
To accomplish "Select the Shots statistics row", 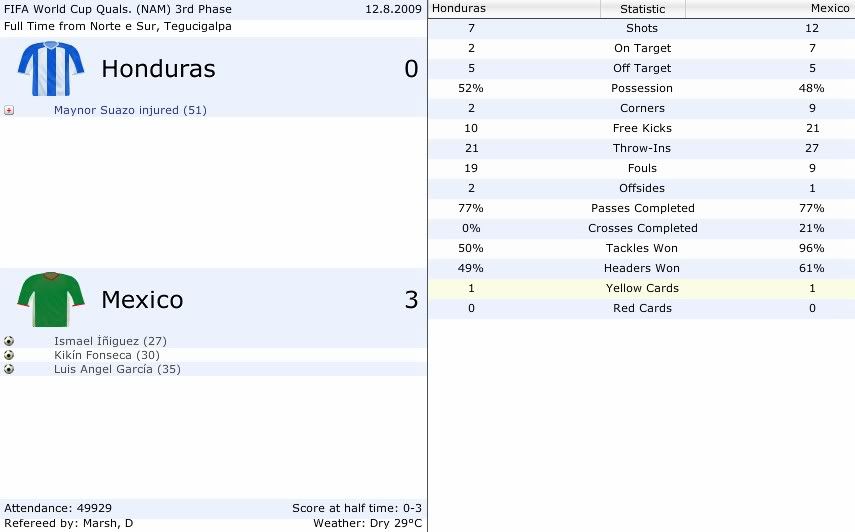I will coord(641,28).
